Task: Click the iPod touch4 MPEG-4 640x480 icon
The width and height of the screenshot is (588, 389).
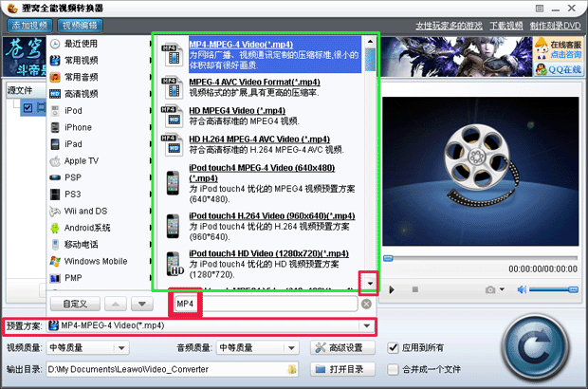Action: click(173, 183)
